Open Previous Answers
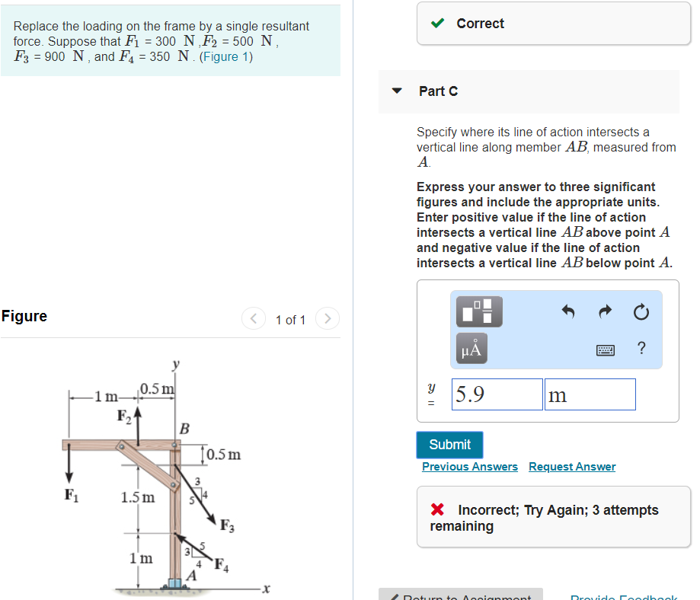Screen dimensions: 700x600 point(469,467)
